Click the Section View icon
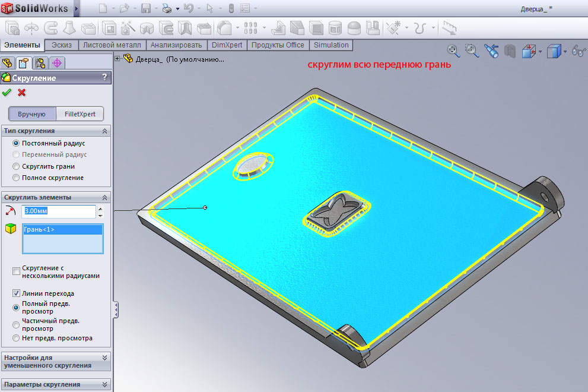 tap(510, 52)
